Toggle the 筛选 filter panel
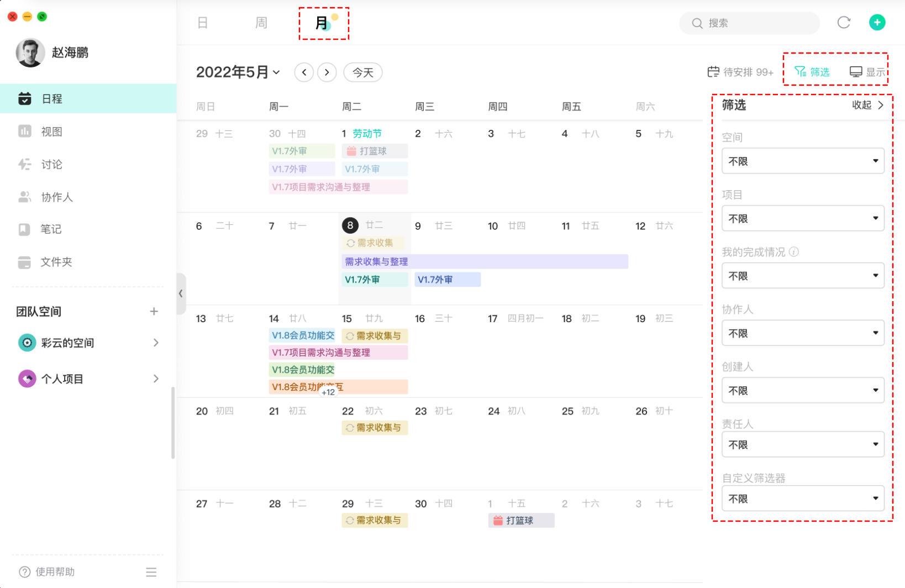This screenshot has width=905, height=588. (x=811, y=71)
